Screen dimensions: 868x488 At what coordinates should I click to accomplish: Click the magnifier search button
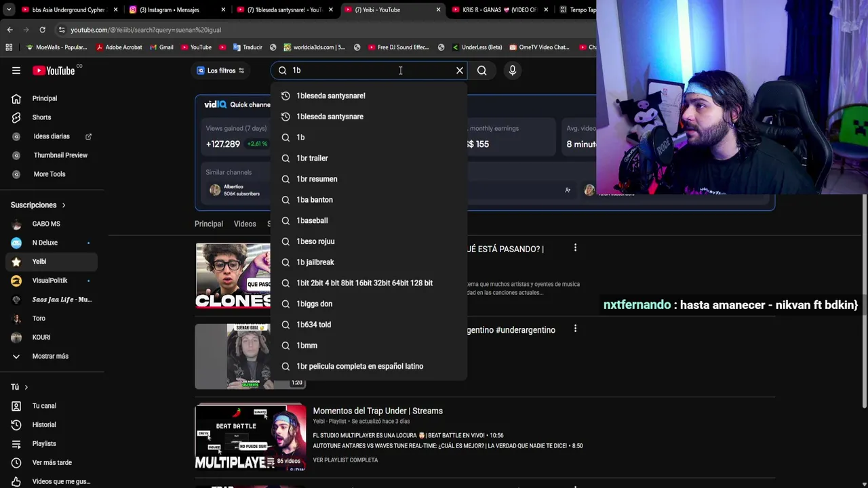481,70
